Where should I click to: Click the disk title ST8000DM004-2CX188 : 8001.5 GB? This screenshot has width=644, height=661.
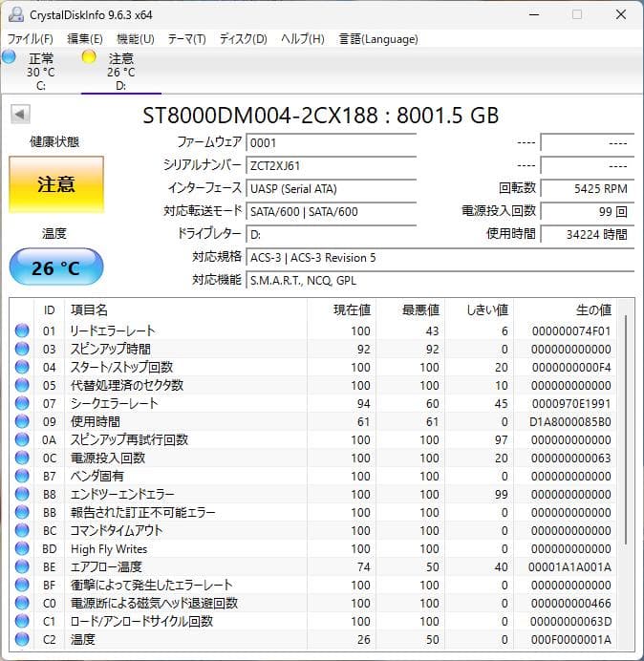[x=320, y=115]
